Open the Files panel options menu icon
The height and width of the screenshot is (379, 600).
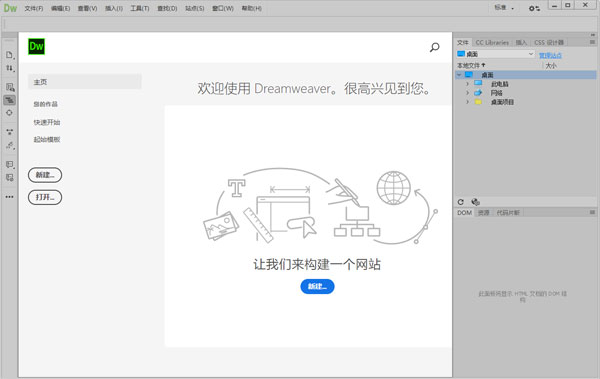coord(592,42)
